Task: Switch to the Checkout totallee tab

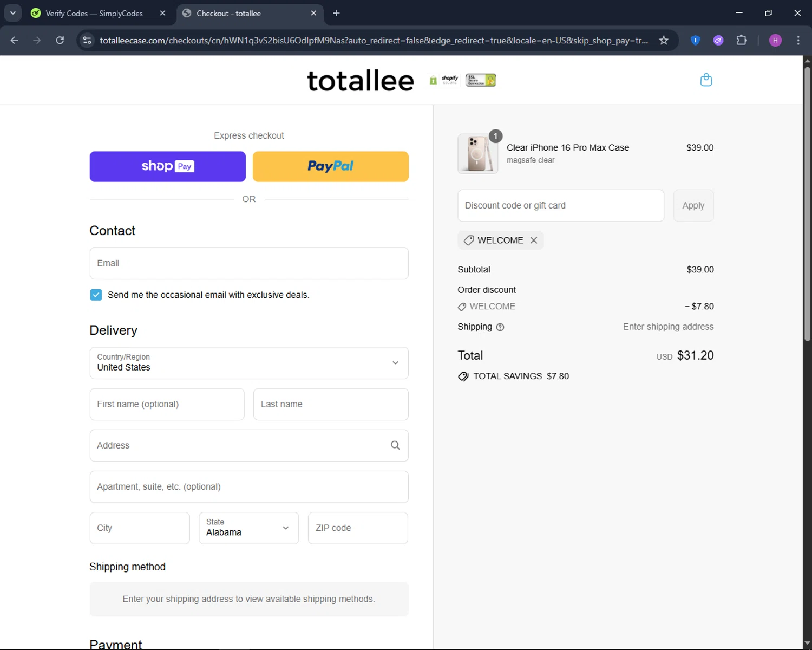Action: coord(250,13)
